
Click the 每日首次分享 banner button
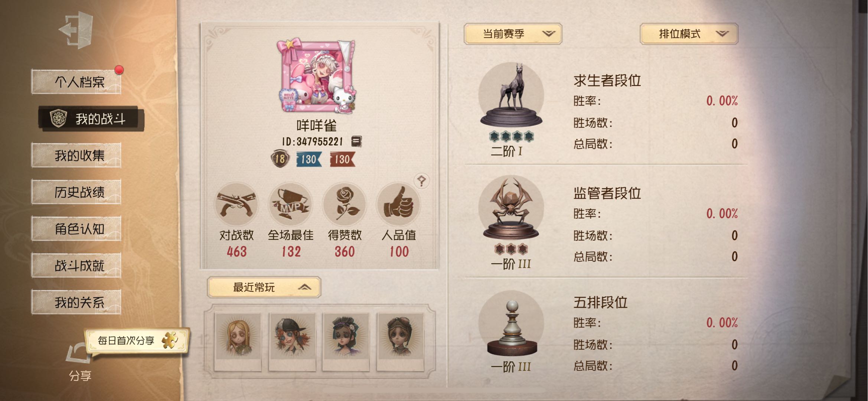pos(137,340)
